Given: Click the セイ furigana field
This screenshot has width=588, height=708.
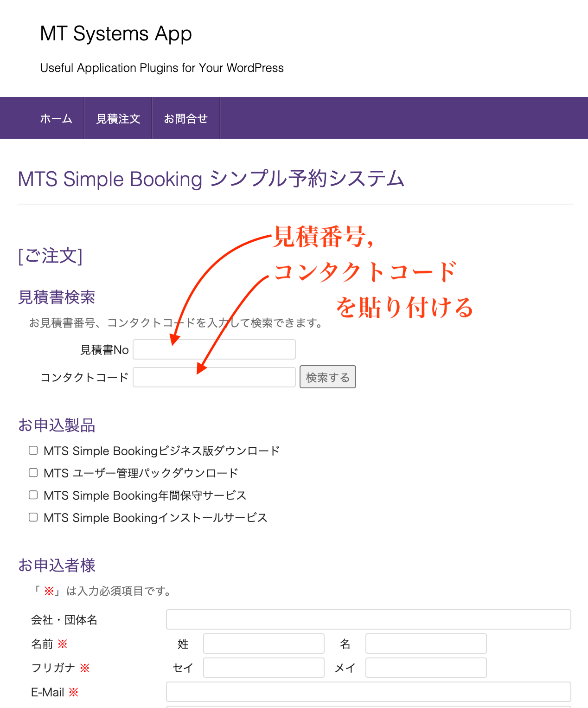Looking at the screenshot, I should [x=263, y=668].
